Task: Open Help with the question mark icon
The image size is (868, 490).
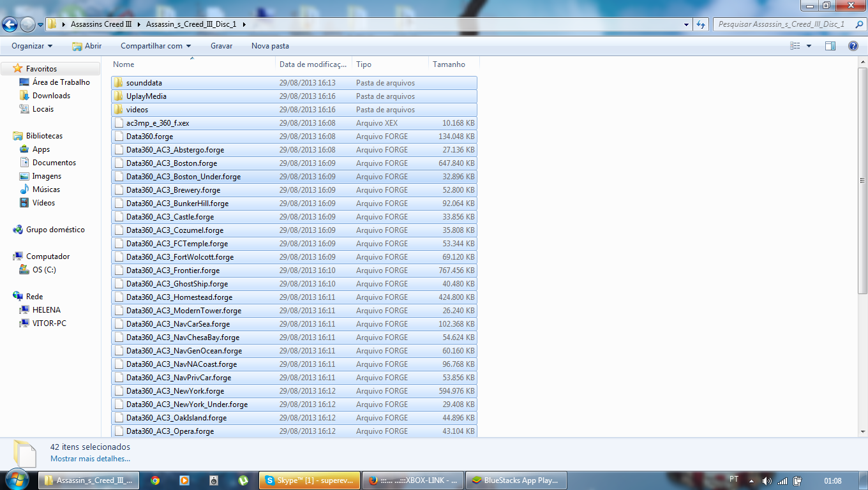Action: coord(853,46)
